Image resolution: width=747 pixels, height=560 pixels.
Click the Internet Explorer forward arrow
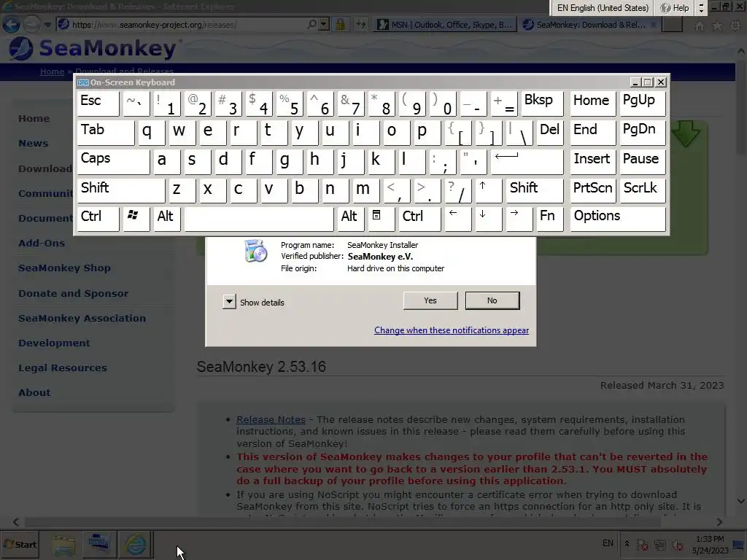point(32,24)
